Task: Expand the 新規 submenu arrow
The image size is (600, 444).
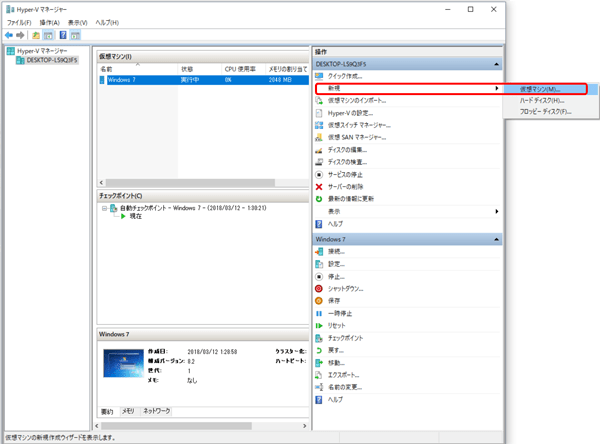Action: (x=496, y=88)
